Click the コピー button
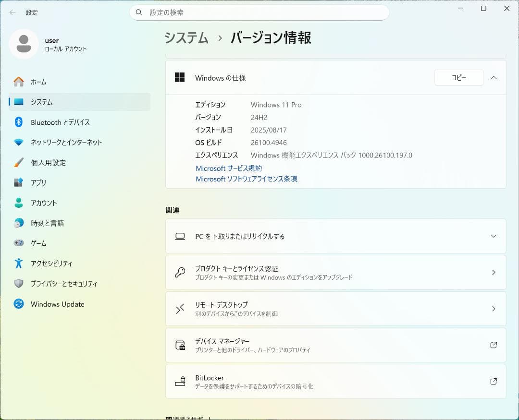The width and height of the screenshot is (519, 420). point(458,77)
